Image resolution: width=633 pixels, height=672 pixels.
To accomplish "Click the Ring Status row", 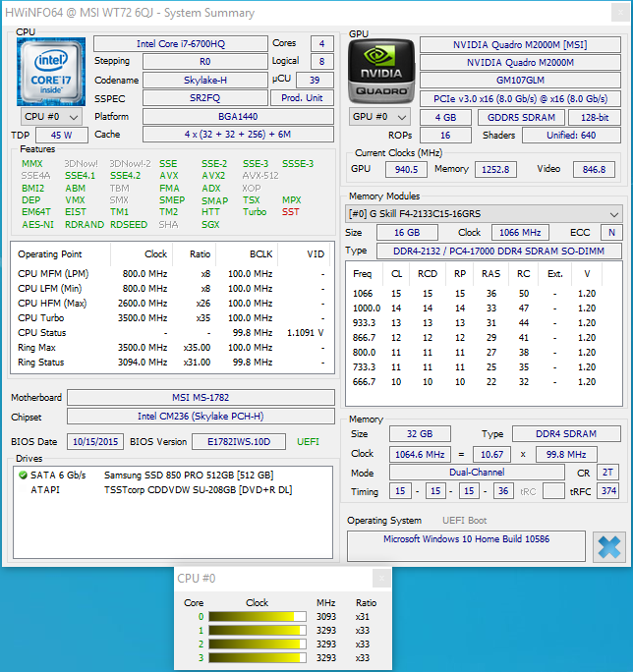I will coord(172,363).
